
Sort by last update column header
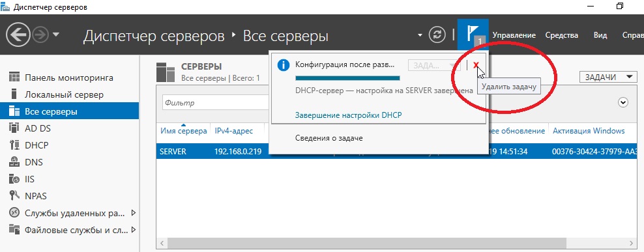517,131
